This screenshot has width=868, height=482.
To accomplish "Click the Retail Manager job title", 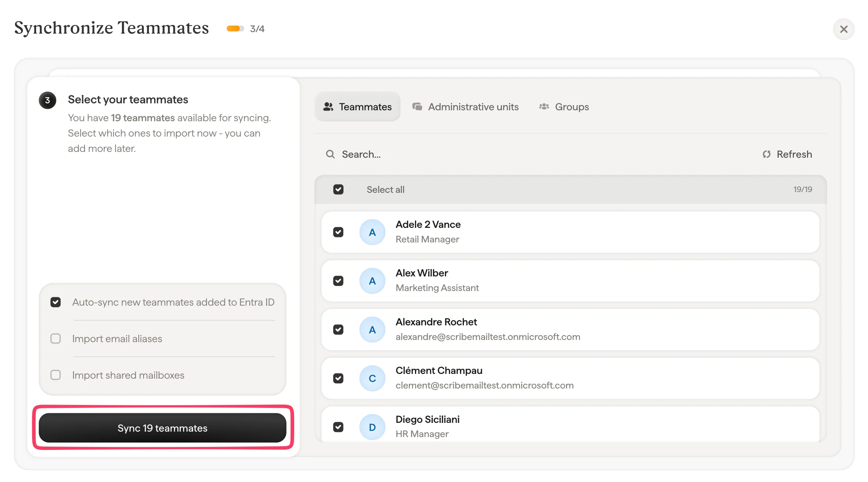I will click(x=427, y=239).
